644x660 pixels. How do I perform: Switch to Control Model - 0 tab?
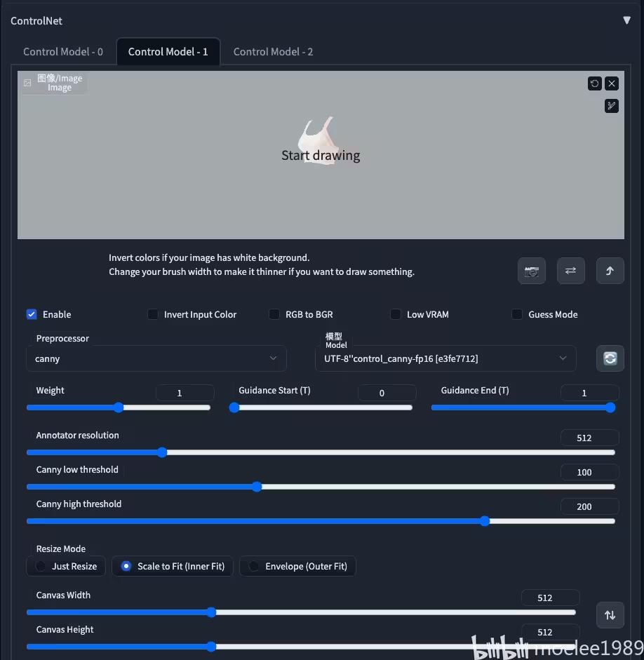point(63,52)
